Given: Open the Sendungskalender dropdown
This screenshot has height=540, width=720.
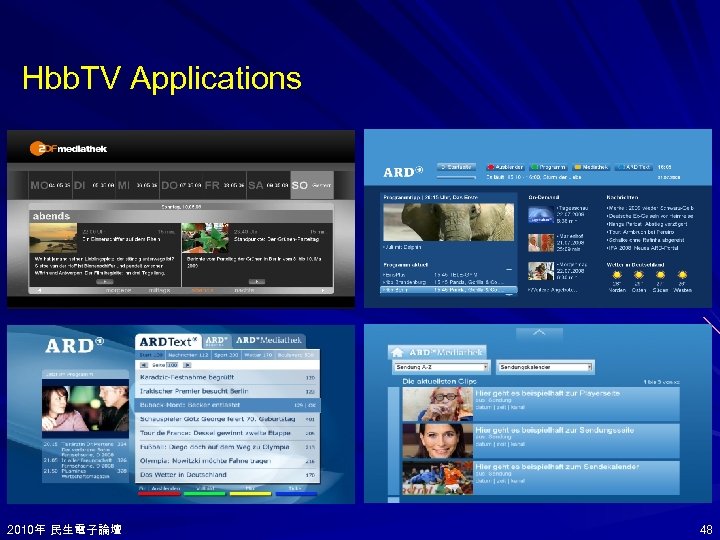Looking at the screenshot, I should 546,367.
